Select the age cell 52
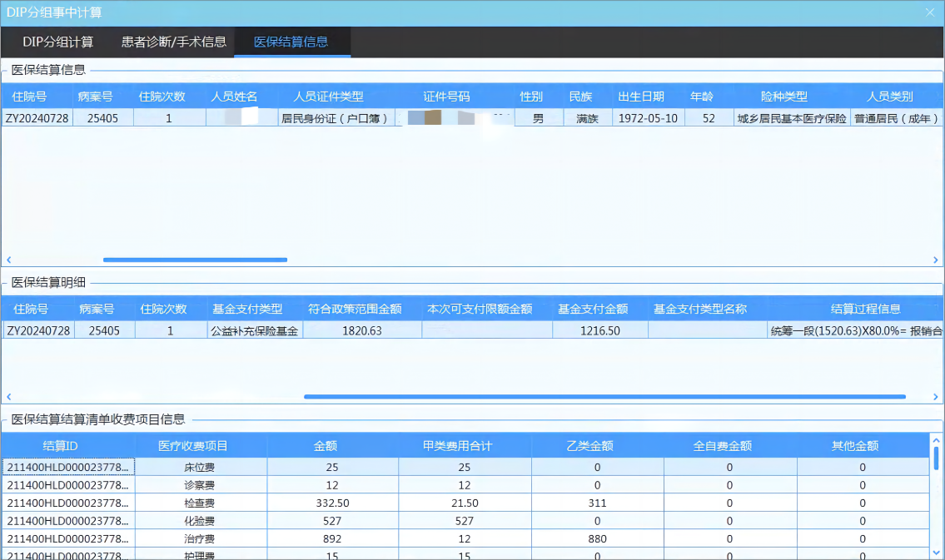 (x=709, y=118)
